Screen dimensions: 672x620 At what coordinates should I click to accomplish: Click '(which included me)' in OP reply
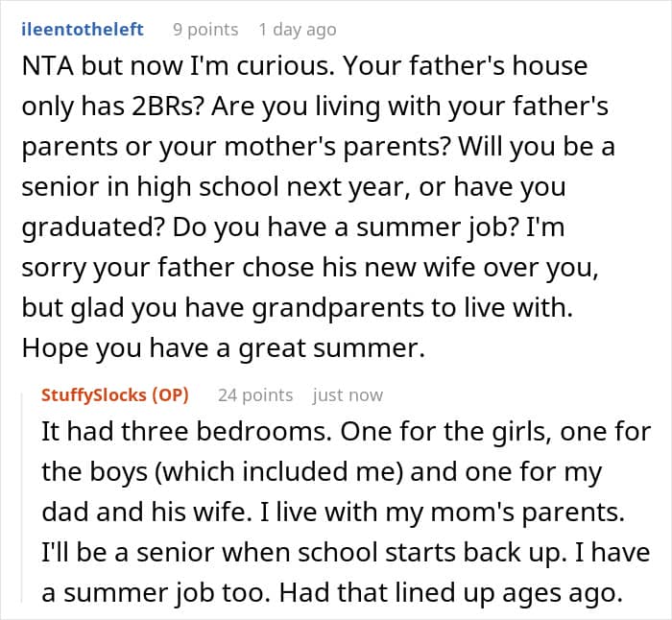[x=278, y=472]
